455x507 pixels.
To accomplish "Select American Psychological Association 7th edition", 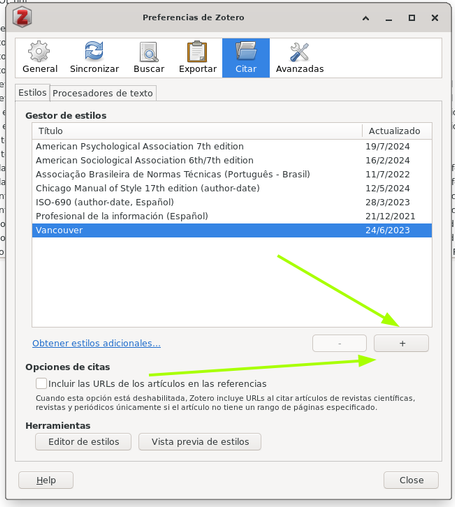I will (x=232, y=146).
